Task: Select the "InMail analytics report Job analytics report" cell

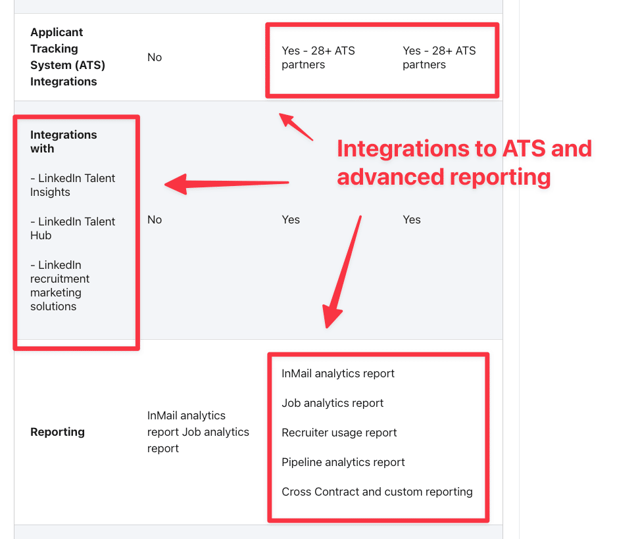Action: click(x=198, y=432)
